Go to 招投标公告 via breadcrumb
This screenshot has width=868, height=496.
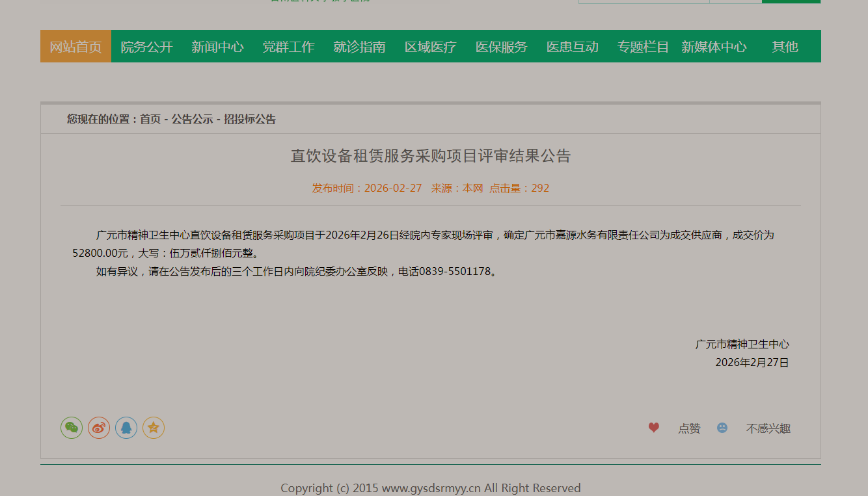(x=250, y=120)
